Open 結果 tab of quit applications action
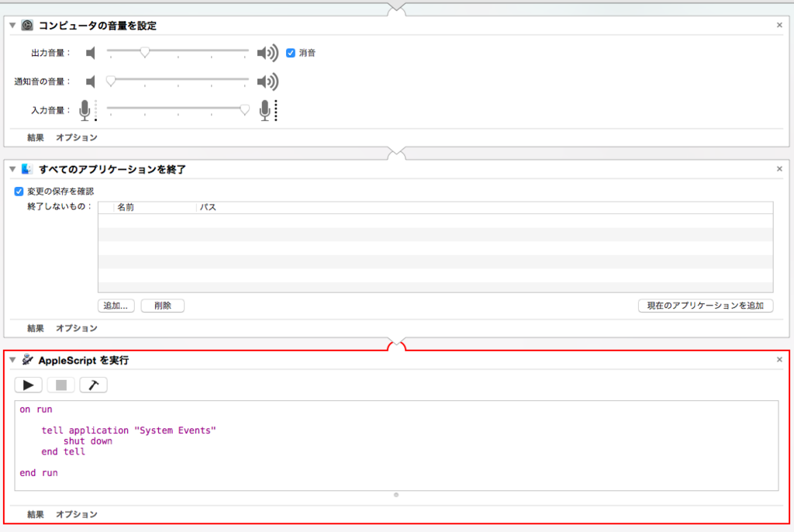 tap(36, 328)
